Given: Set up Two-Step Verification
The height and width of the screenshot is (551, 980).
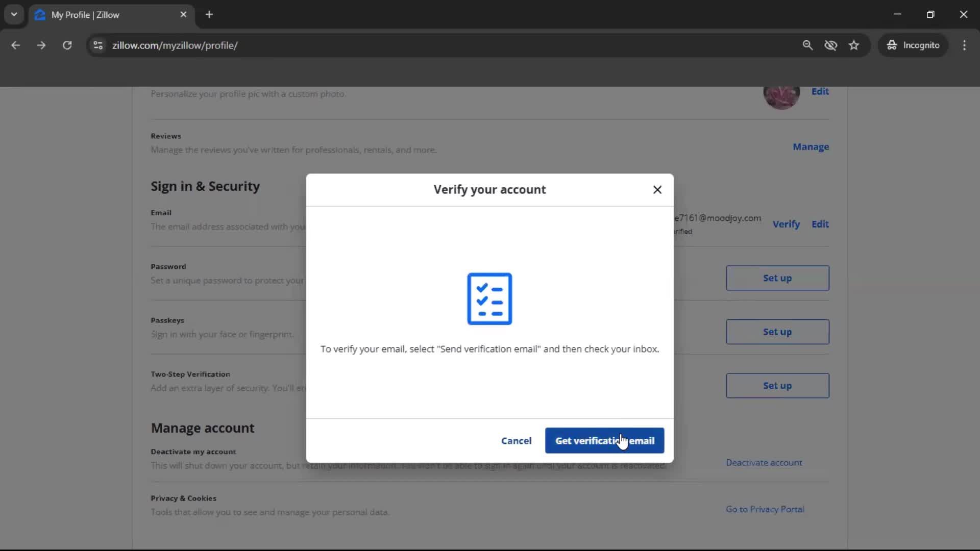Looking at the screenshot, I should click(x=777, y=386).
